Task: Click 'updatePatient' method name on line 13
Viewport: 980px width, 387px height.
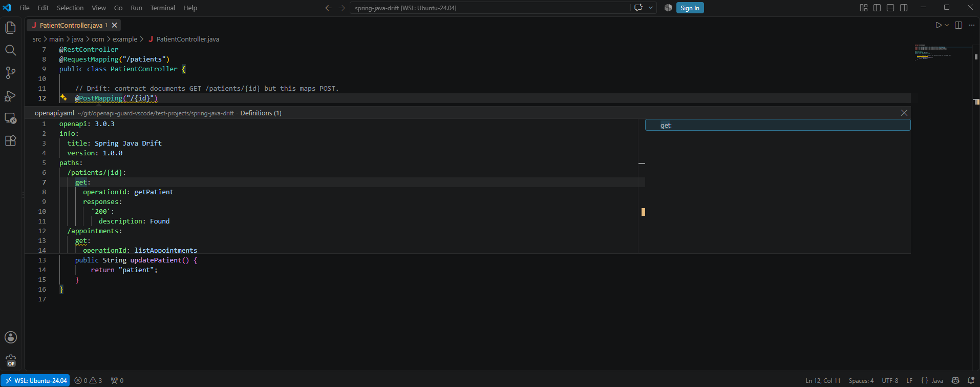Action: (156, 260)
